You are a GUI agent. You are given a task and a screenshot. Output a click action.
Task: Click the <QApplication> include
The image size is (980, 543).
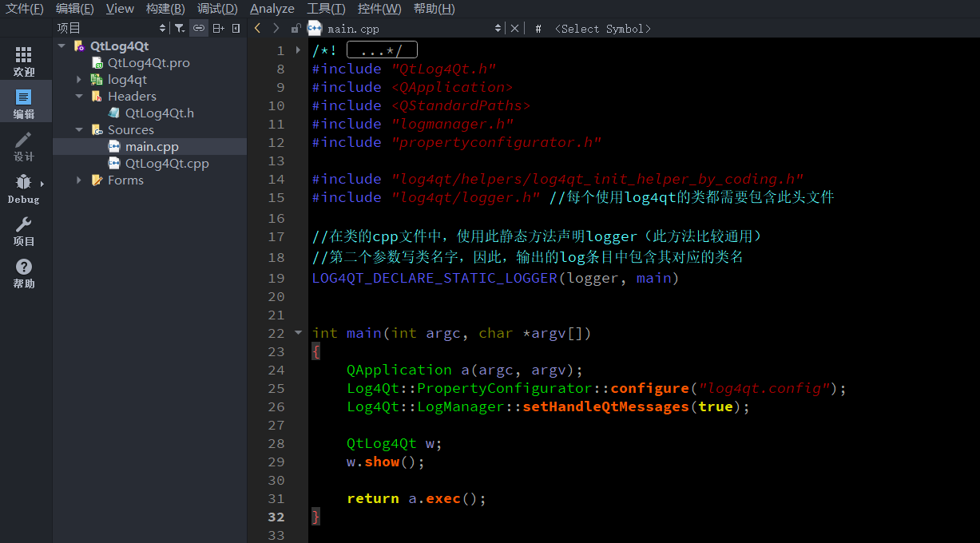pos(452,87)
